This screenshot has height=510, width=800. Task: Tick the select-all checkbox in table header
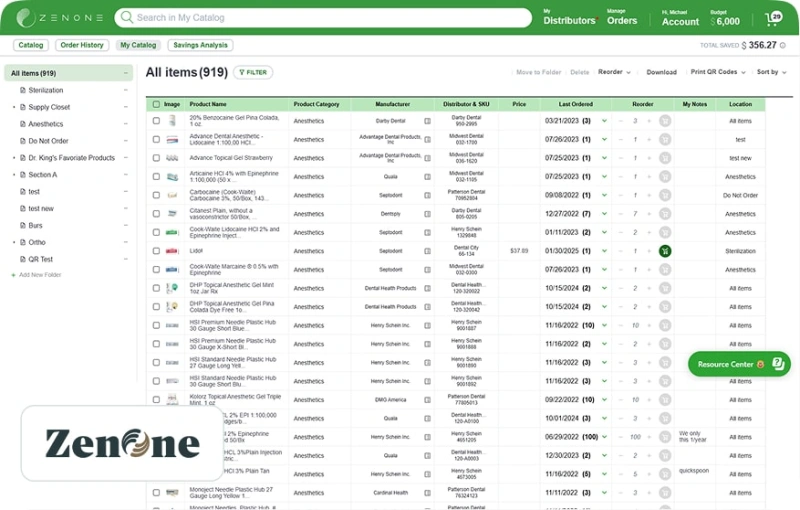(x=156, y=104)
